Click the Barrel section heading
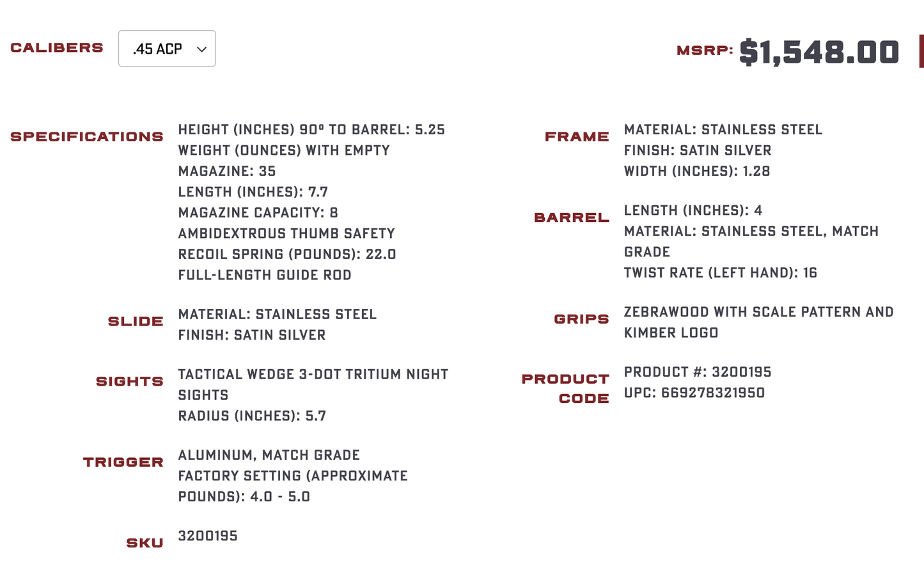The image size is (924, 566). coord(572,217)
